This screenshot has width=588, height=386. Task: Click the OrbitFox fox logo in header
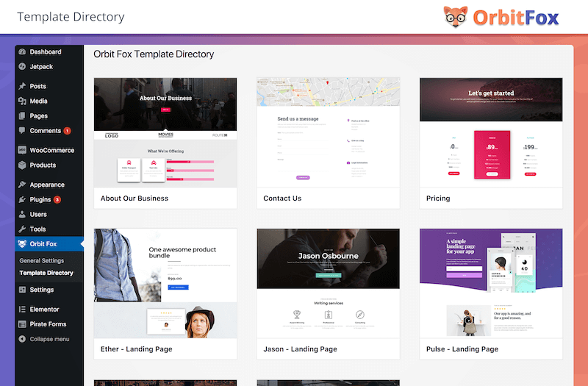[456, 17]
